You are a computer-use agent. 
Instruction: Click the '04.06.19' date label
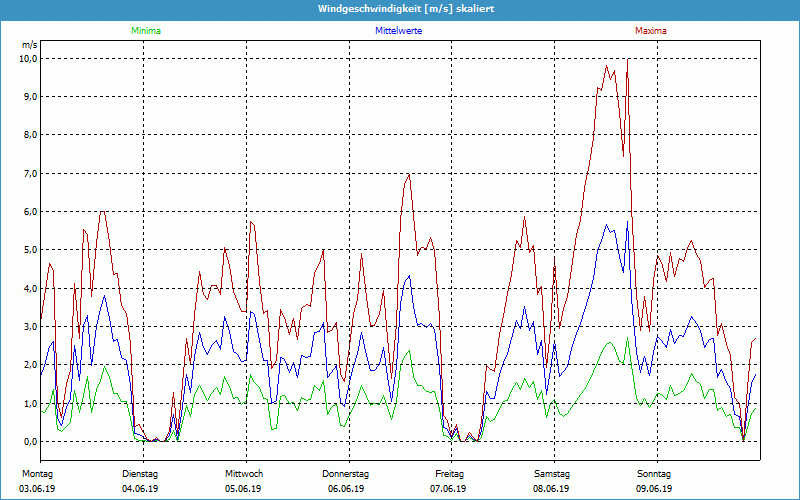click(140, 489)
